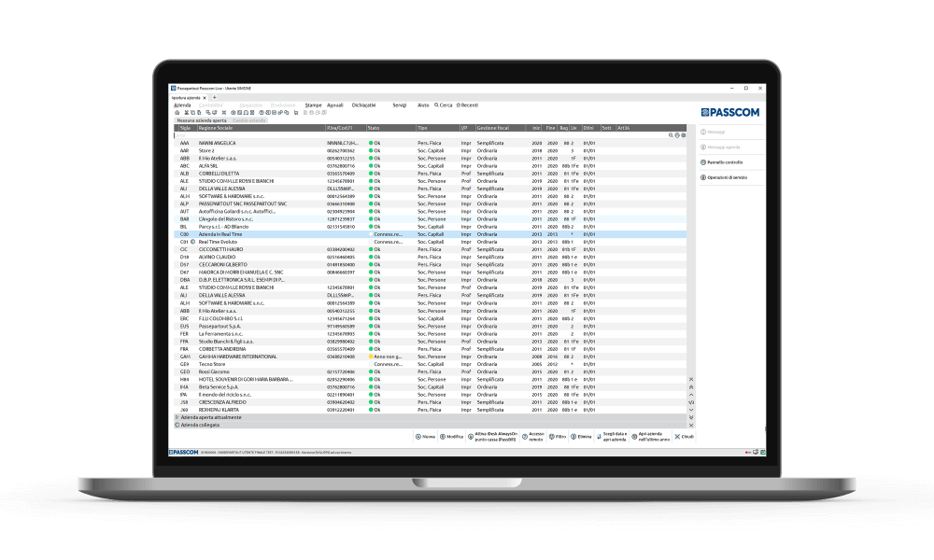Click the Accesso remoto button
This screenshot has width=934, height=560.
coord(534,436)
